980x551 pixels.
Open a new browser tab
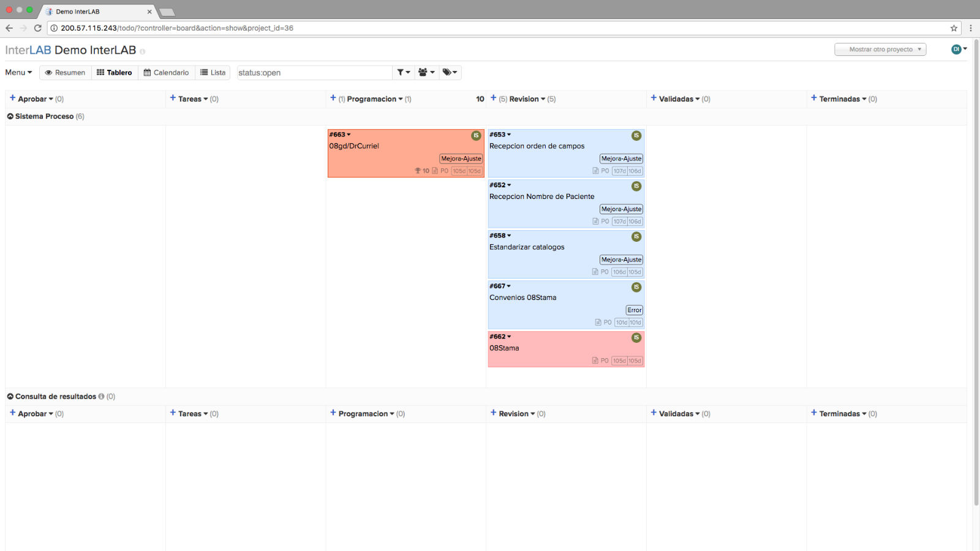(x=167, y=12)
